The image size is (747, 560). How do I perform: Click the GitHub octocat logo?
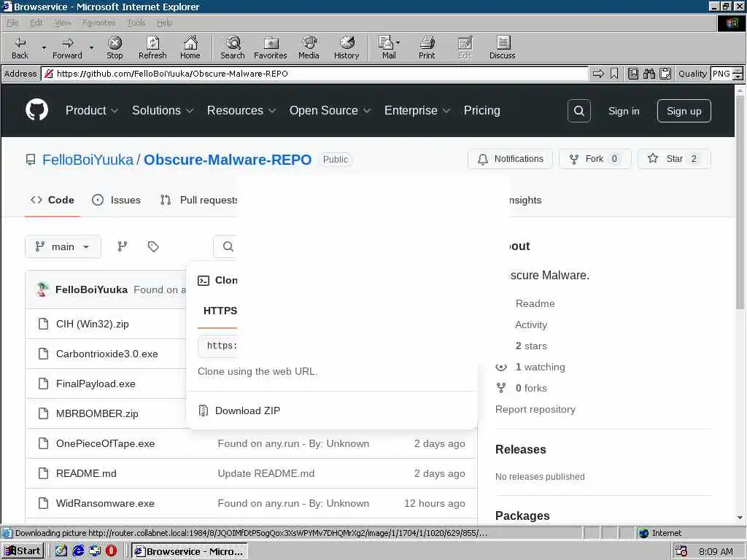(x=36, y=111)
